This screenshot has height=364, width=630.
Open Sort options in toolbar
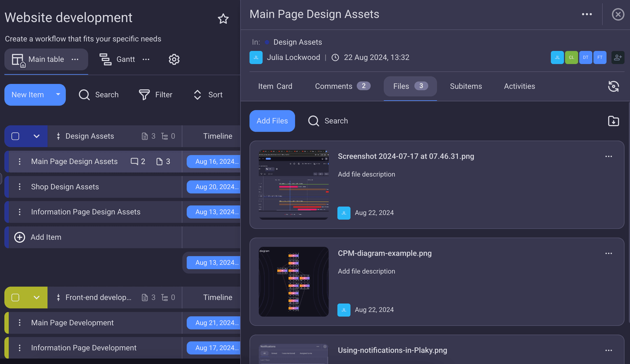click(x=208, y=95)
